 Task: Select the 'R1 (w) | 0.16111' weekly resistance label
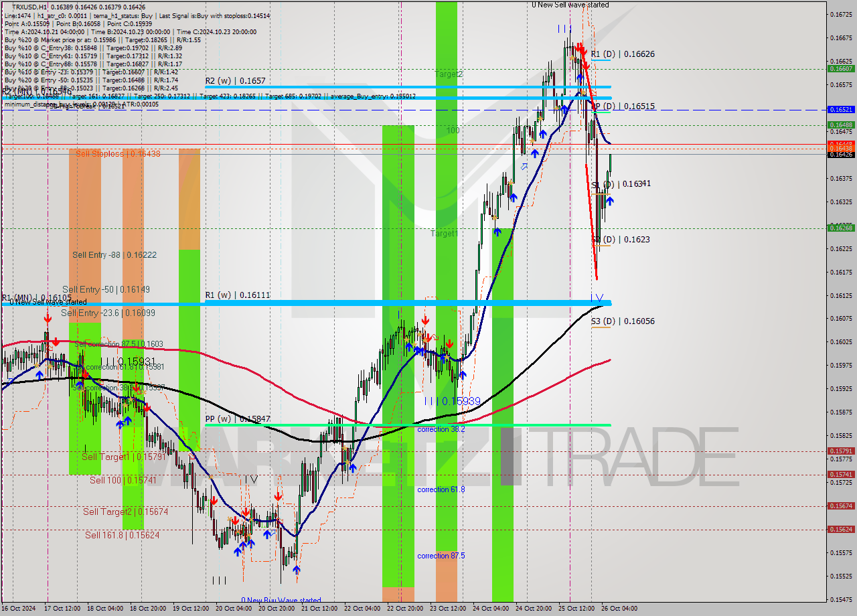tap(238, 295)
